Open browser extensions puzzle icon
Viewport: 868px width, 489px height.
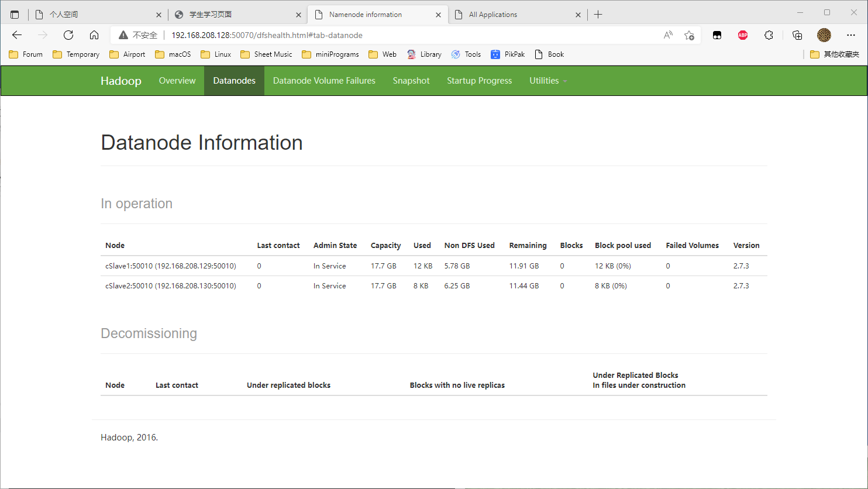pos(769,35)
